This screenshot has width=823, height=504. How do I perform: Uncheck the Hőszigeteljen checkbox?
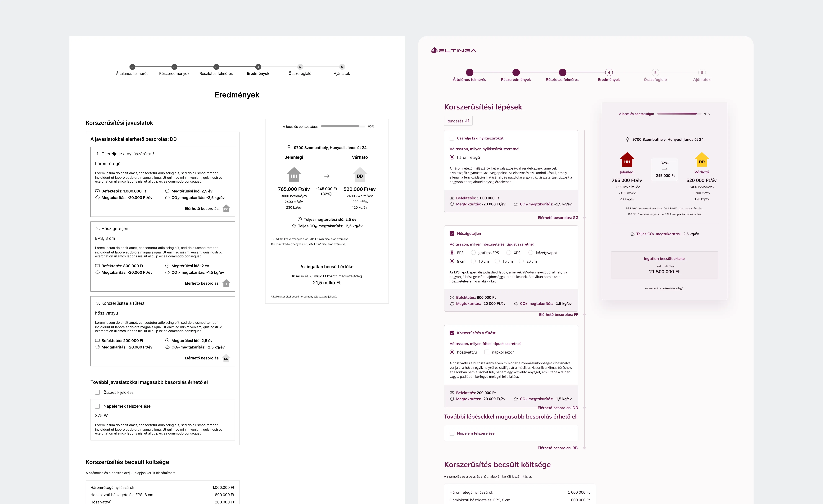452,234
